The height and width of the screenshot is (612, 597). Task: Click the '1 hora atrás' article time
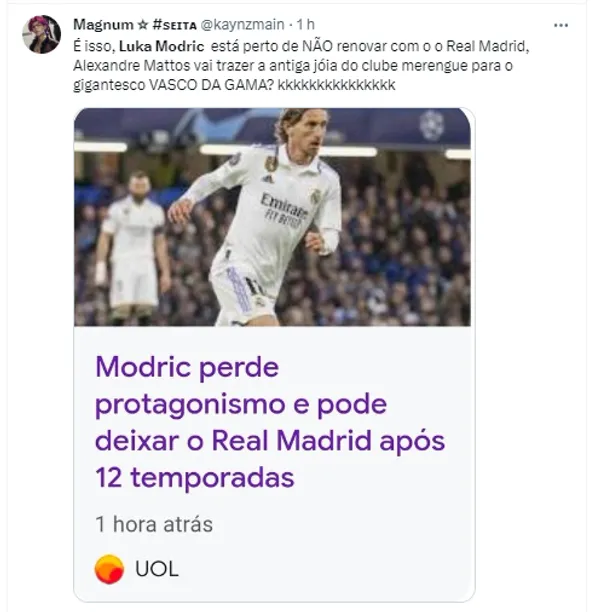154,524
